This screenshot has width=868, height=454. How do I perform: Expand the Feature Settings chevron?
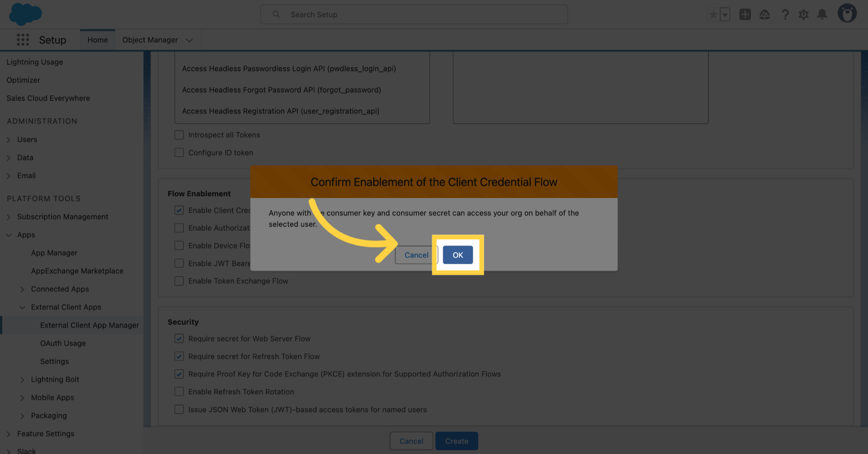coord(9,434)
